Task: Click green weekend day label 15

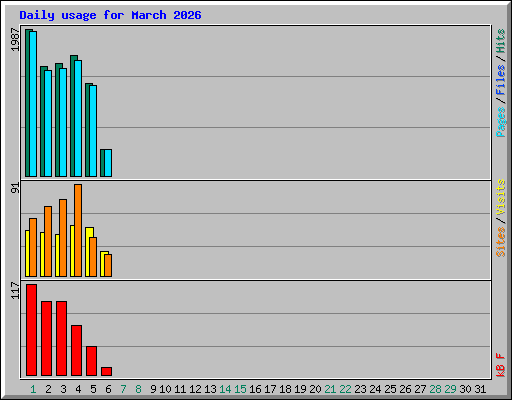Action: [x=240, y=389]
